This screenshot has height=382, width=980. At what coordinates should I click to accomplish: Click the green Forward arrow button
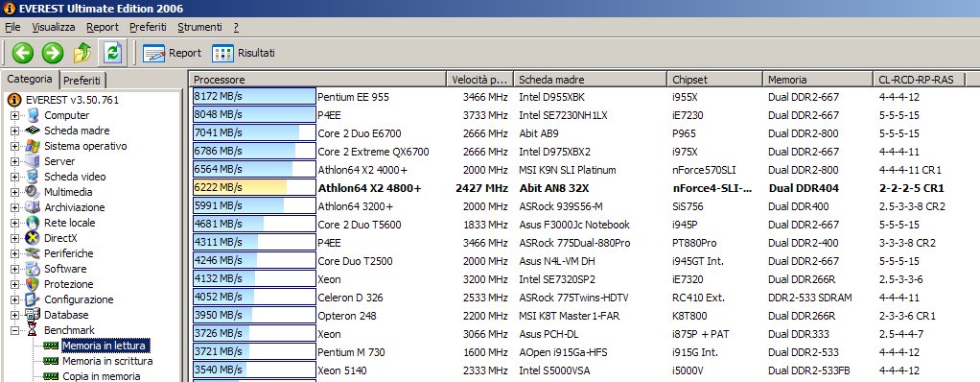[53, 53]
